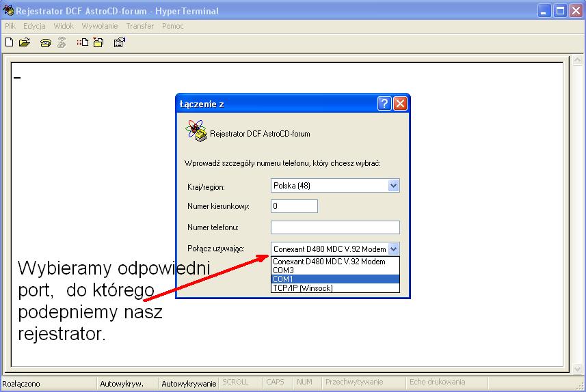Click the Properties toolbar icon
Screen dimensions: 586x392
click(120, 42)
